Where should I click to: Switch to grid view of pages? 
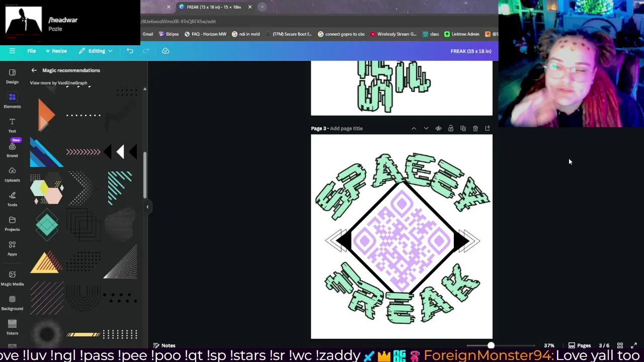coord(620,345)
